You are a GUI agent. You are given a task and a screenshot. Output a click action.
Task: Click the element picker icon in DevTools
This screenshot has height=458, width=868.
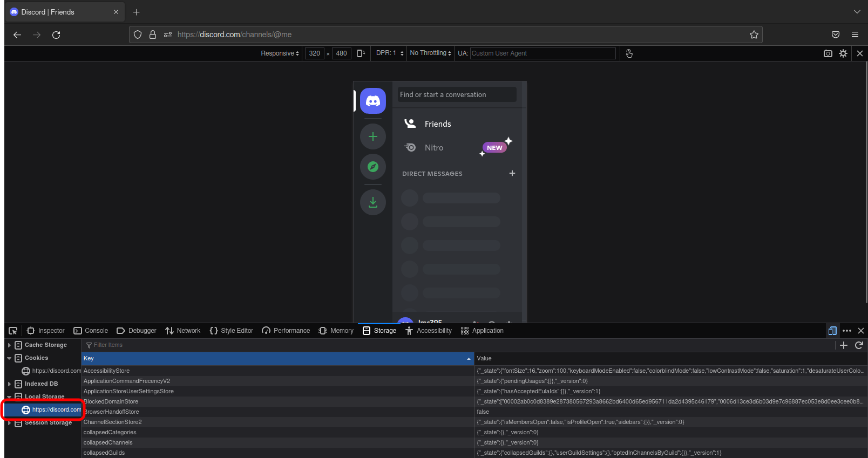pos(13,331)
